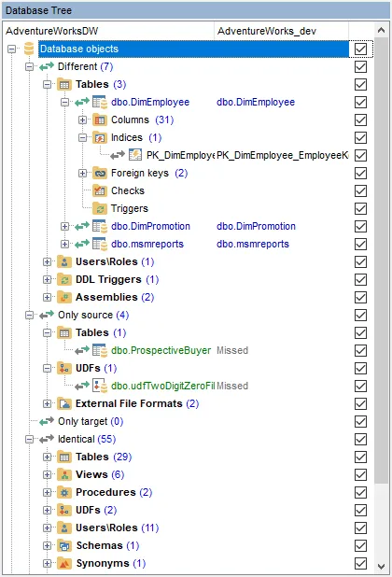Click the Database objects stack icon
392x577 pixels.
tap(29, 49)
